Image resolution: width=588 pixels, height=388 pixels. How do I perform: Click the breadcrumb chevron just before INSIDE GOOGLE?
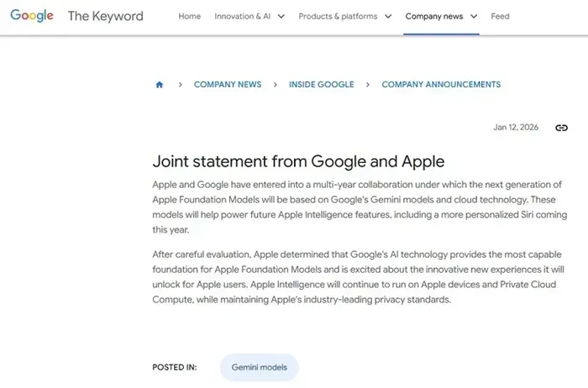(x=275, y=85)
